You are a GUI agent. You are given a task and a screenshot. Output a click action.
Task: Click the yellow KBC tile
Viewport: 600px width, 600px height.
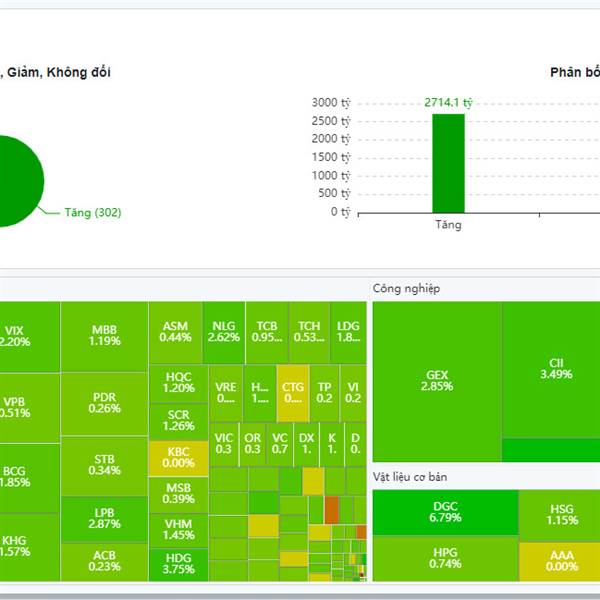coord(178,457)
